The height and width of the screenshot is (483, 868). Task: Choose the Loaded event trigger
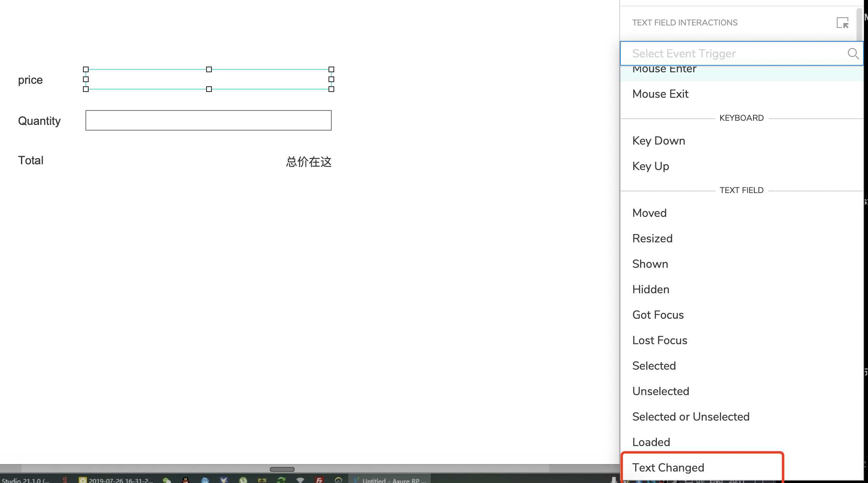click(651, 442)
